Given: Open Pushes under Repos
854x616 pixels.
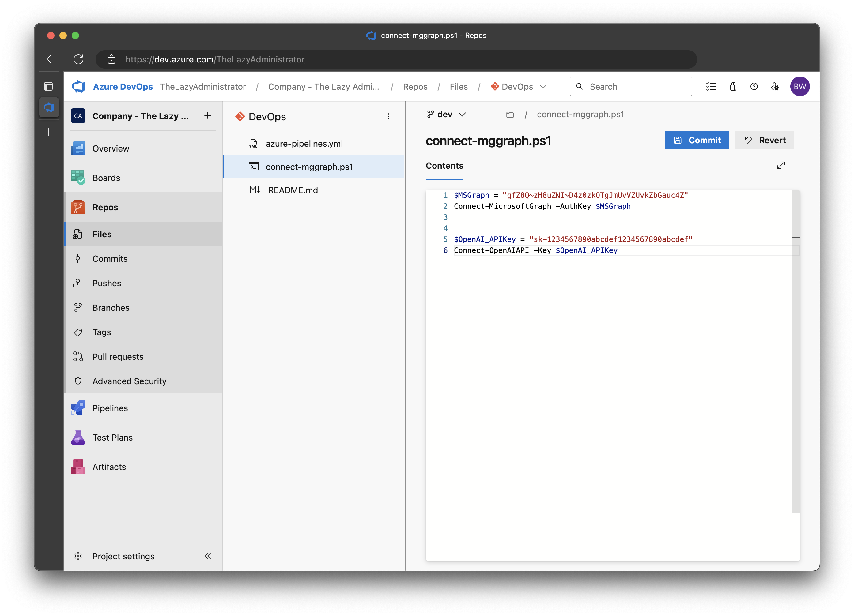Looking at the screenshot, I should [x=143, y=283].
